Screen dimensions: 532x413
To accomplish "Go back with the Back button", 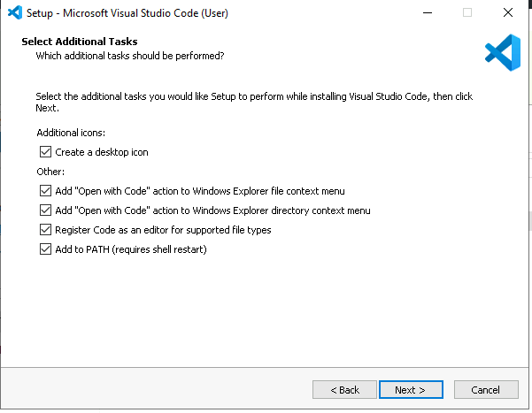I will tap(344, 390).
